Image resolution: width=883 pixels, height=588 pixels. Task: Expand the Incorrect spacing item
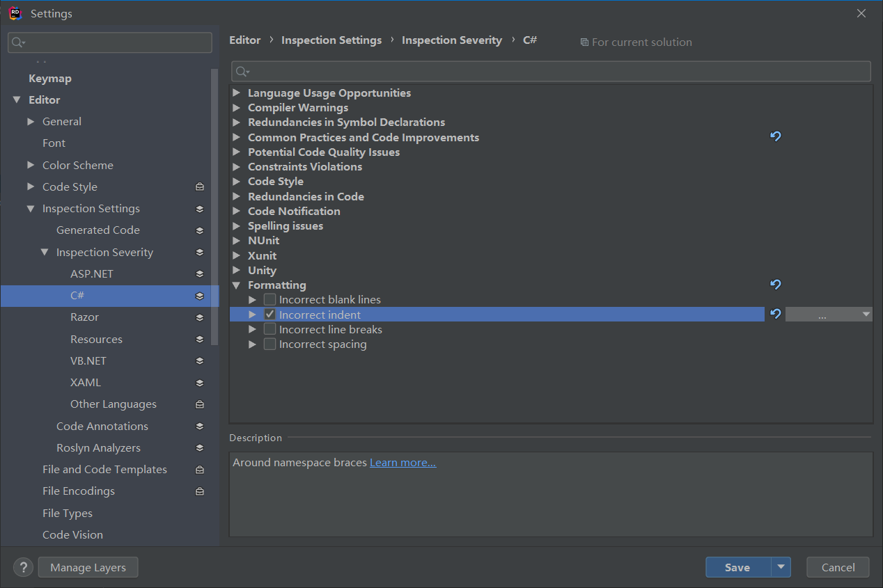(253, 344)
